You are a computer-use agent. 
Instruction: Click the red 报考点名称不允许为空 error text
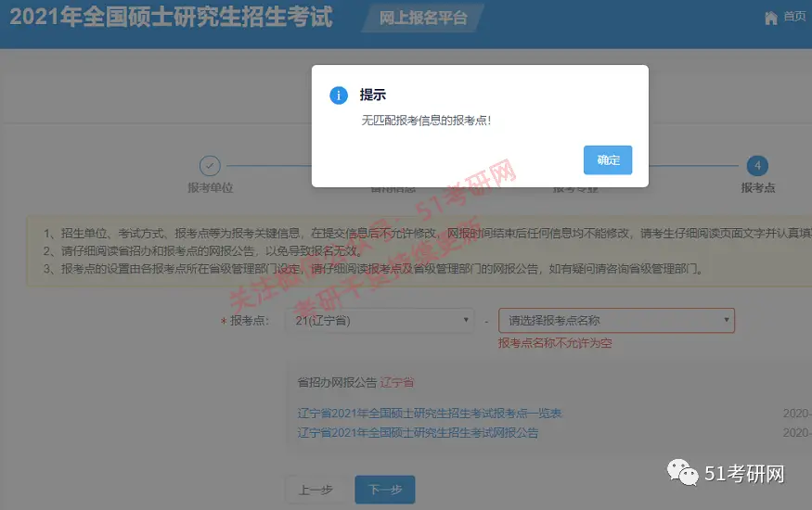pyautogui.click(x=555, y=343)
